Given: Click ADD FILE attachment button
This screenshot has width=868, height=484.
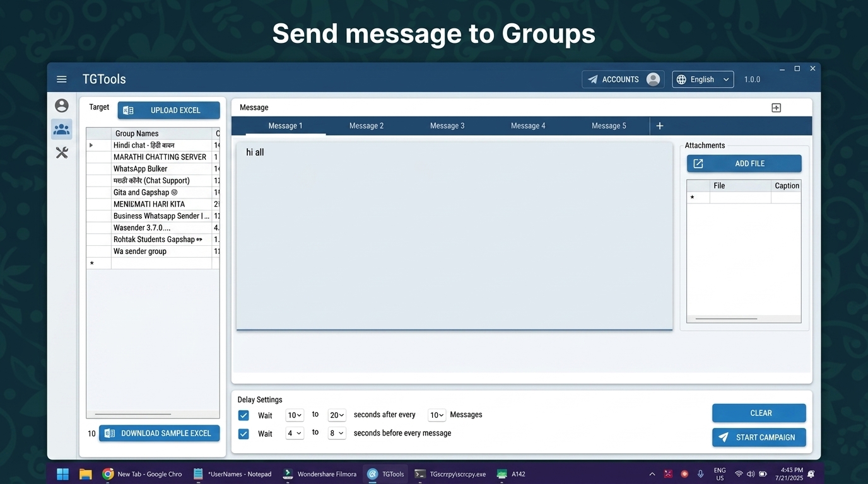Looking at the screenshot, I should point(744,163).
